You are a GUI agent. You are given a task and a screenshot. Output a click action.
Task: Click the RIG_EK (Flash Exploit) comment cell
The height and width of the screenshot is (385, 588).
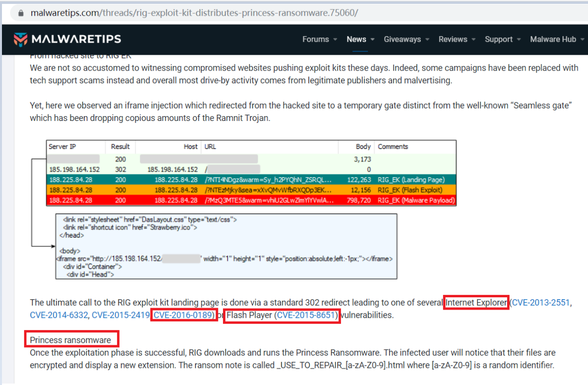tap(410, 190)
